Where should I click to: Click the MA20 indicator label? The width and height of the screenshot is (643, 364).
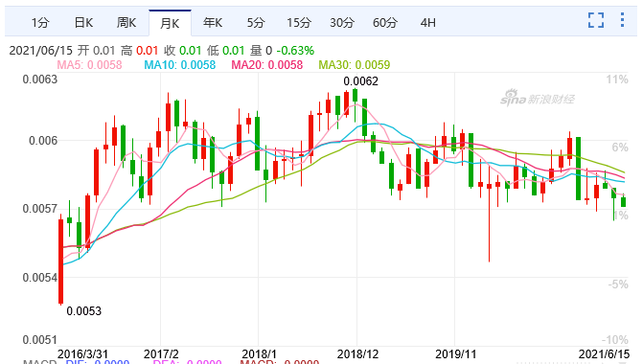click(267, 65)
